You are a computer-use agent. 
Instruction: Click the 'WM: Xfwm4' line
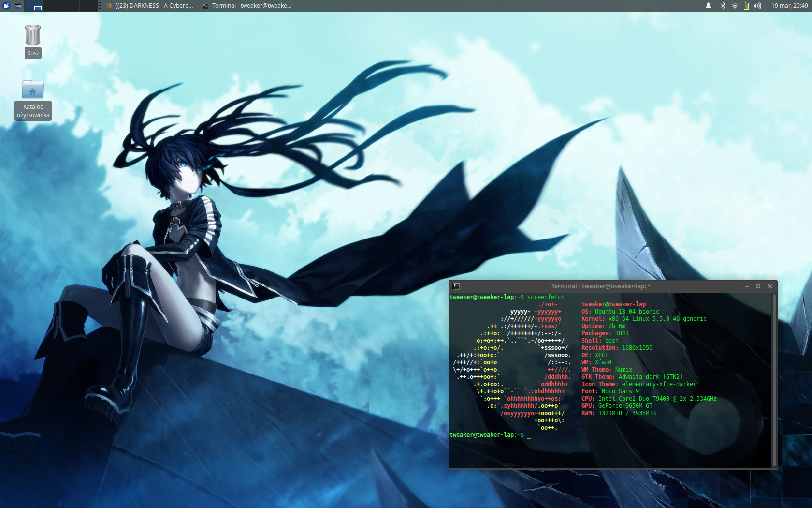[x=596, y=362]
